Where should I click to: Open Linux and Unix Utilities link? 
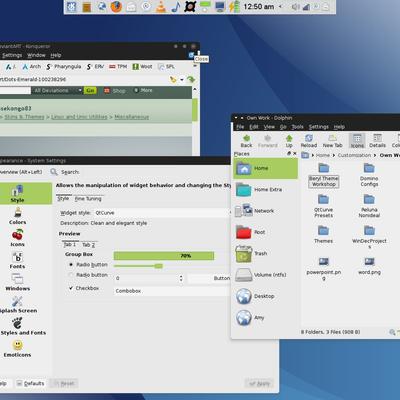tap(79, 117)
